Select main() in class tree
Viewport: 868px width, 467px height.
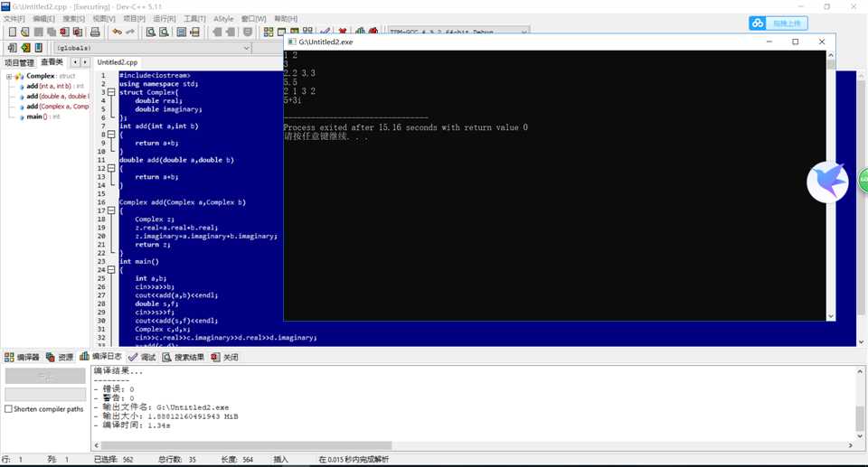pos(39,117)
